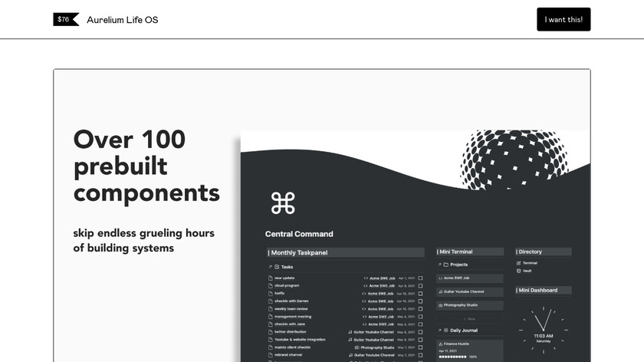Click page icon of new update row
644x362 pixels.
point(270,278)
